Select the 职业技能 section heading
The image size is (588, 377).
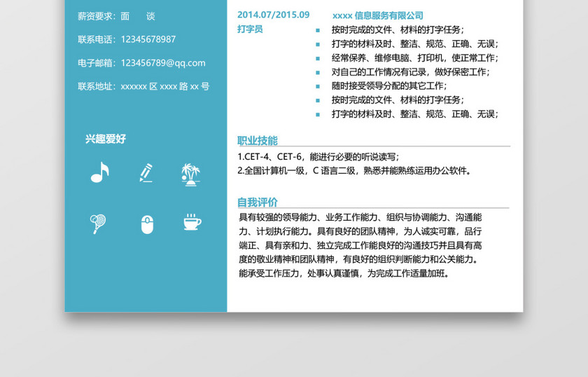tap(258, 140)
